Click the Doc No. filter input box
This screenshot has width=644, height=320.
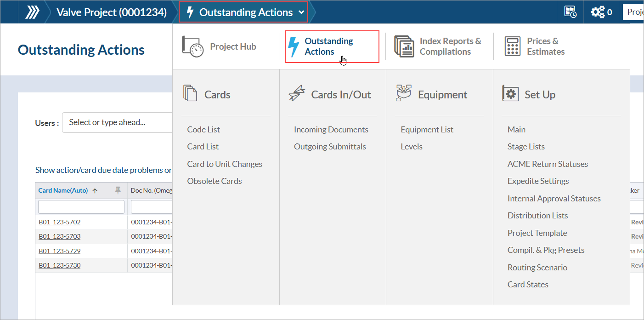[152, 207]
